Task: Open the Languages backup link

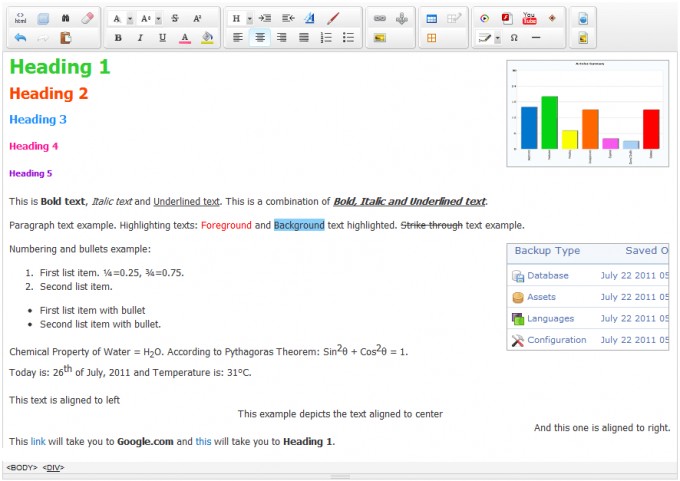Action: (x=550, y=319)
